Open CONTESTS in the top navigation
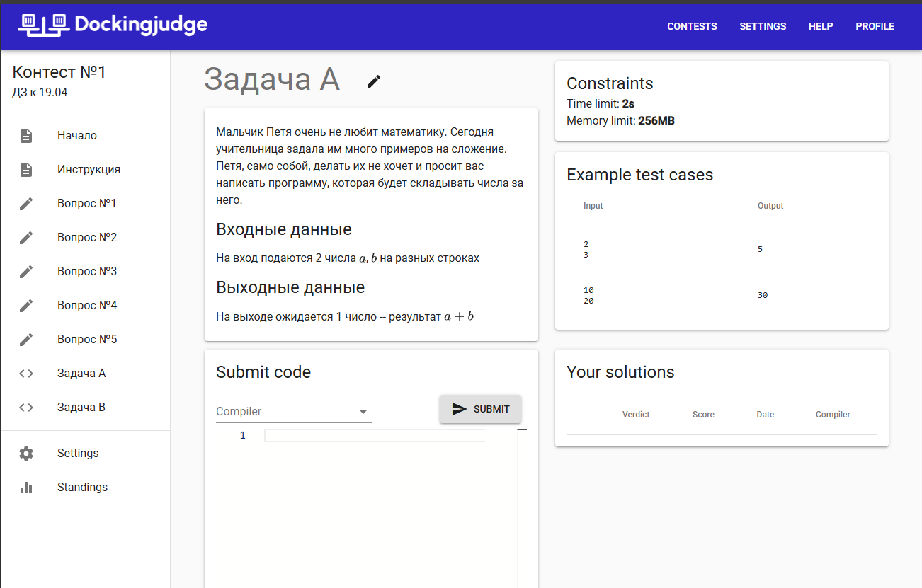The width and height of the screenshot is (922, 588). point(692,26)
